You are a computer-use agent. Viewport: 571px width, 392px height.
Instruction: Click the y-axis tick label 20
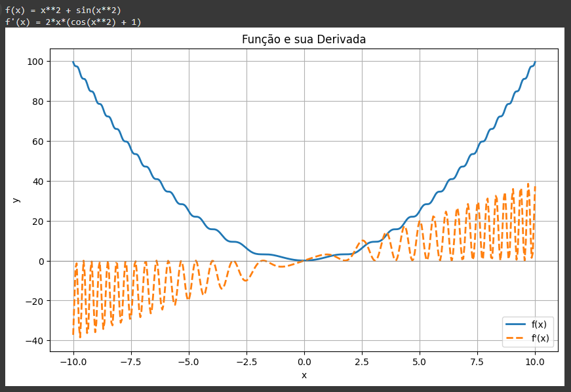click(38, 222)
